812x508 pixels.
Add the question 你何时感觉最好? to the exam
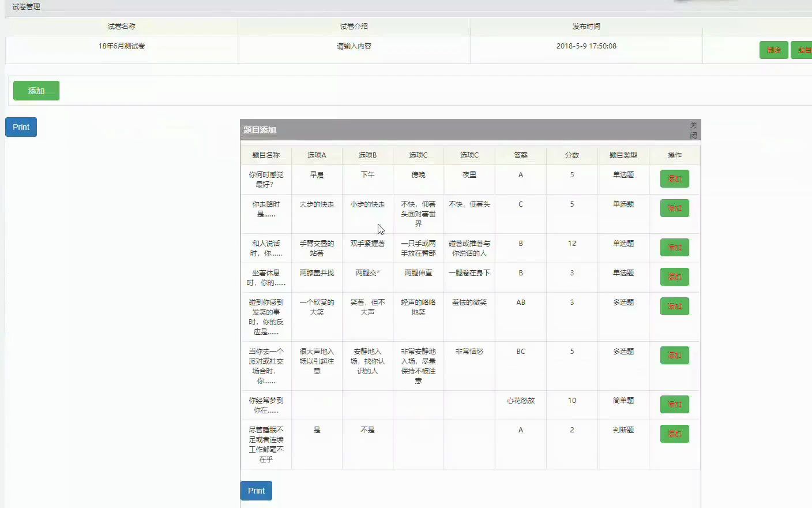coord(674,179)
